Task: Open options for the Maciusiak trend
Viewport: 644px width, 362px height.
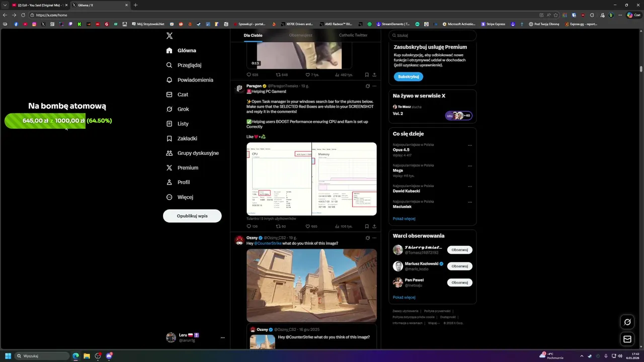Action: click(470, 202)
